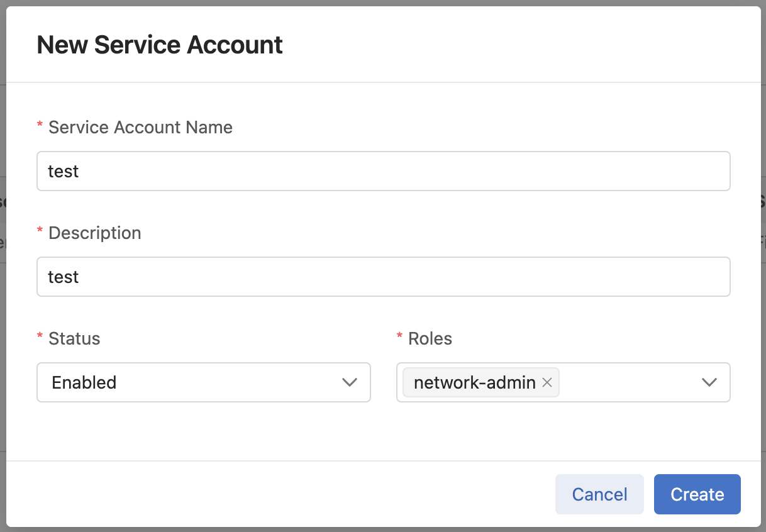The image size is (766, 532).
Task: Click the 'test' text in Description field
Action: [64, 277]
